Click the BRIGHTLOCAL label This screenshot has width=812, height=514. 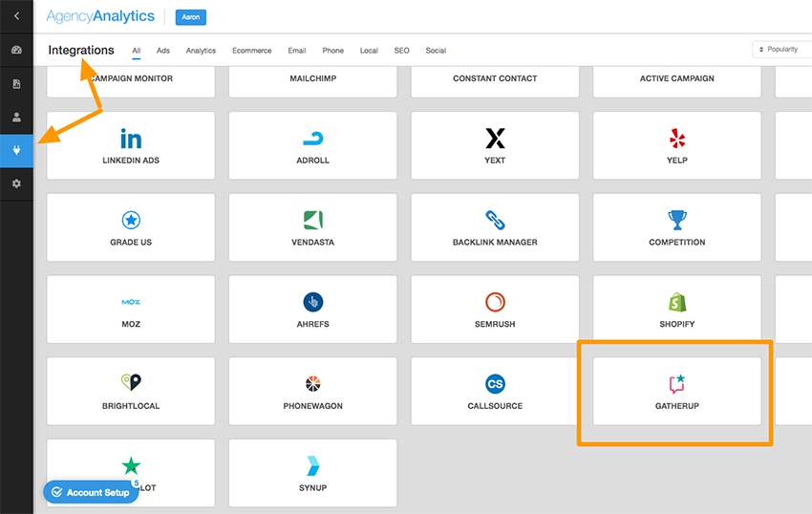coord(131,406)
